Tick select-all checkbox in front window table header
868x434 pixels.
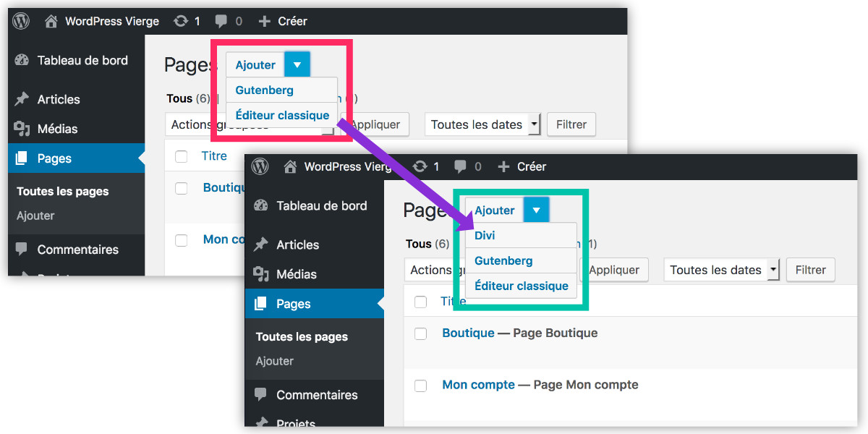tap(421, 302)
